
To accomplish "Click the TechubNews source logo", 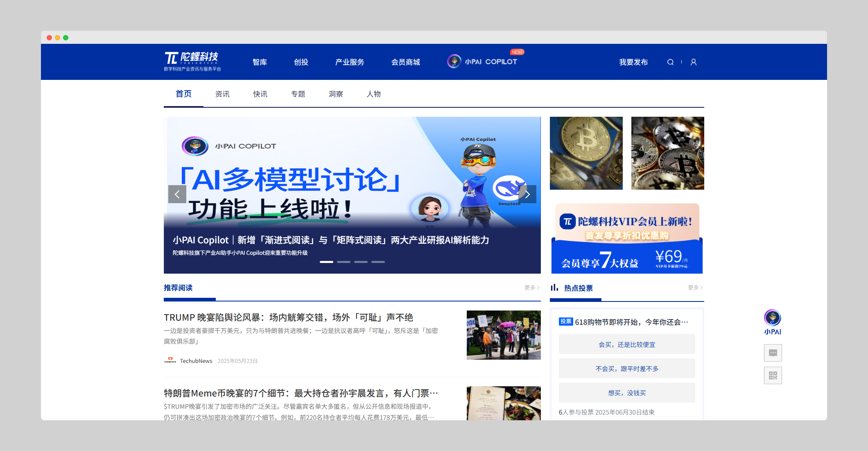I will pyautogui.click(x=170, y=361).
